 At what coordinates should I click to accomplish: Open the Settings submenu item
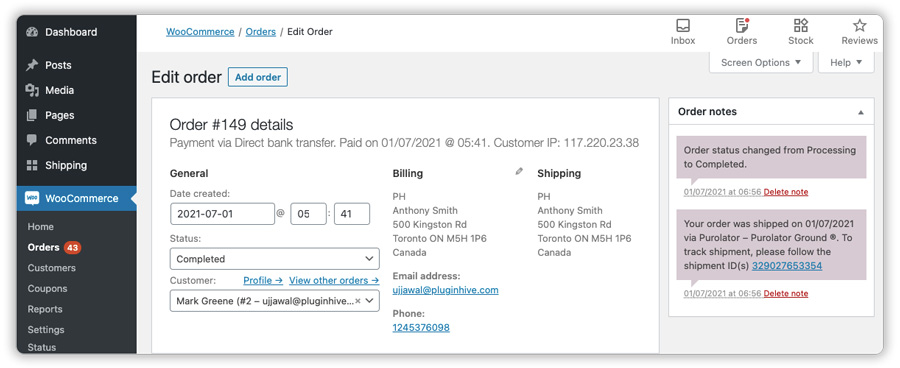tap(46, 330)
